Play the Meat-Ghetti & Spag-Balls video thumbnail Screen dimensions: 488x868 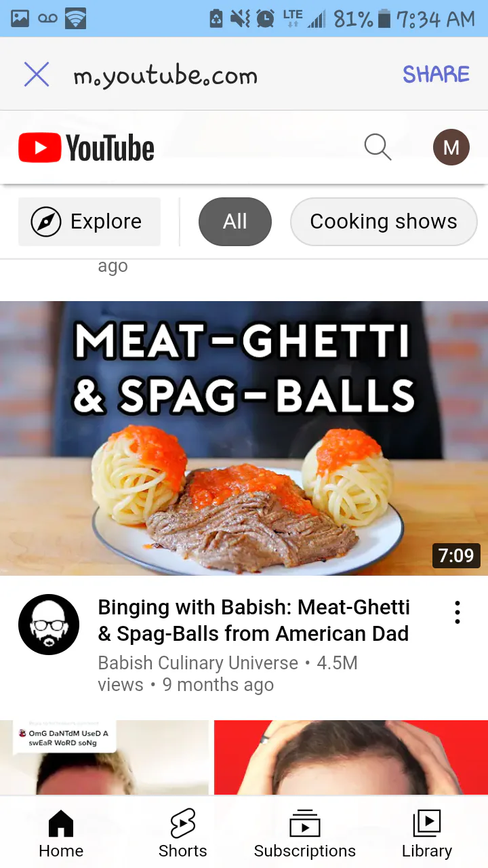tap(244, 438)
